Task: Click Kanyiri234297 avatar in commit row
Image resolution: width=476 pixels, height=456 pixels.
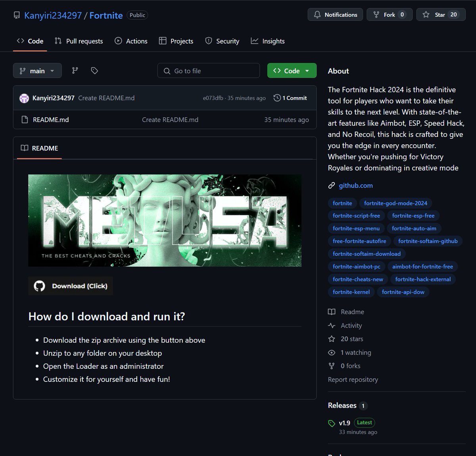Action: [x=24, y=98]
